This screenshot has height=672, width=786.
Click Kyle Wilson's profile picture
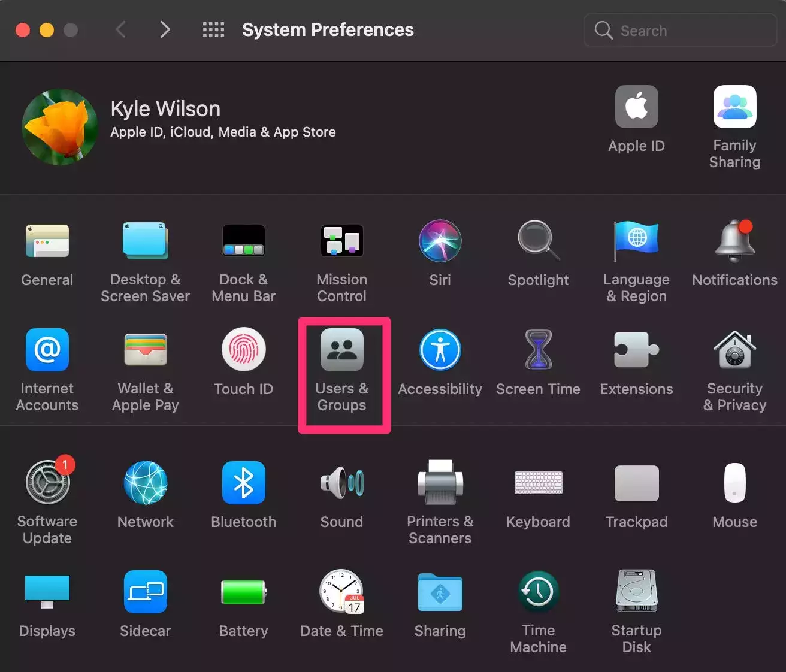click(x=60, y=127)
